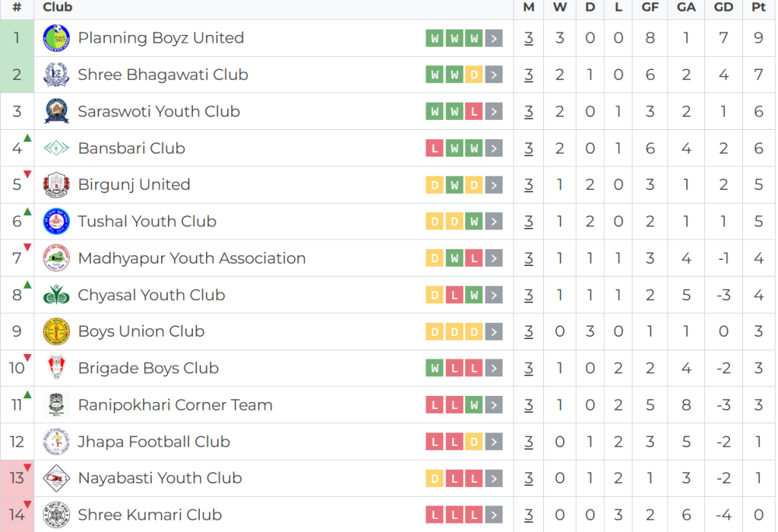The height and width of the screenshot is (532, 778).
Task: Click the Shree Bhagawati Club crest
Action: tap(56, 74)
